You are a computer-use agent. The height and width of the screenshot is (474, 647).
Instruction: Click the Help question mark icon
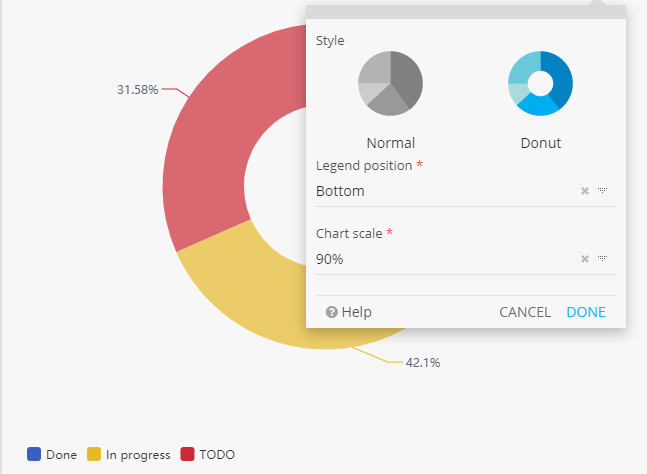[x=332, y=312]
